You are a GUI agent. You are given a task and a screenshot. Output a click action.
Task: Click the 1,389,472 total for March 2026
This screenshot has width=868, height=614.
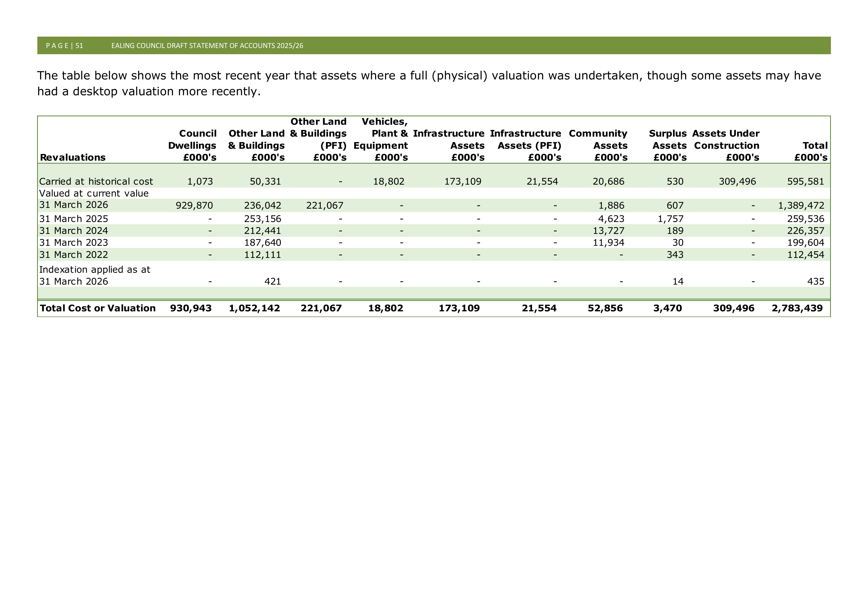point(801,206)
